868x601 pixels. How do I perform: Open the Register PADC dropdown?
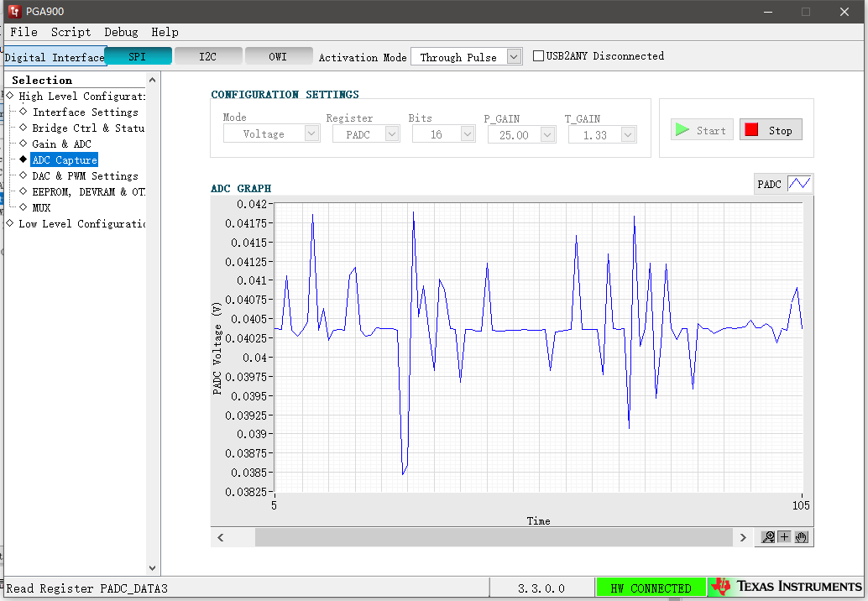click(392, 134)
